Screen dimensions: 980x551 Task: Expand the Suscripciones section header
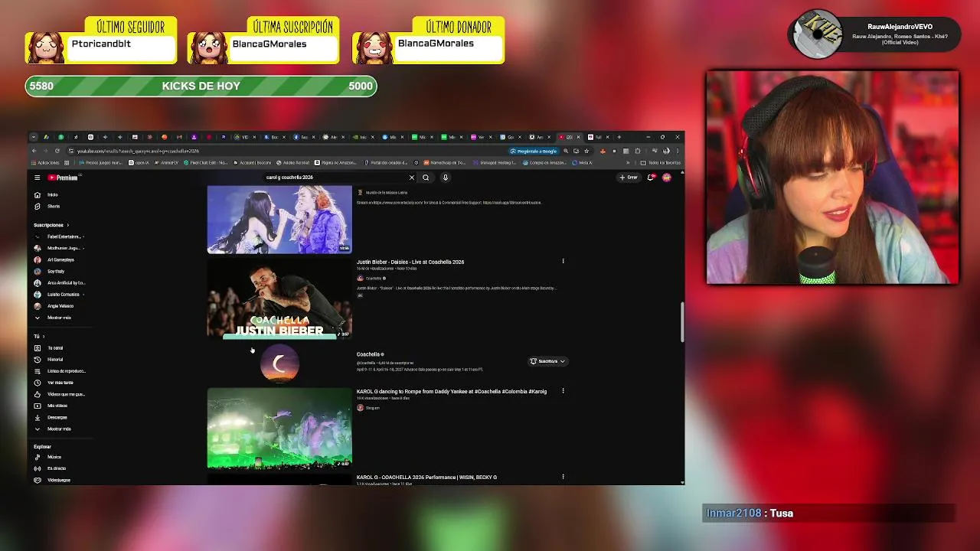[51, 225]
